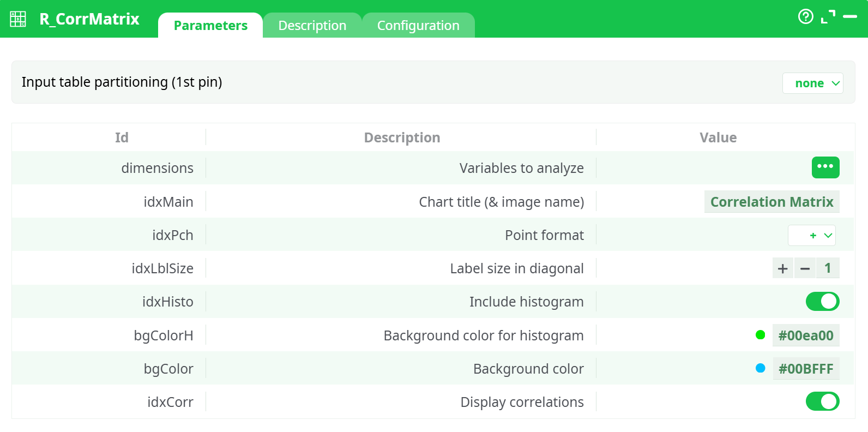The height and width of the screenshot is (432, 868).
Task: Click the green histogram background color swatch
Action: (x=760, y=335)
